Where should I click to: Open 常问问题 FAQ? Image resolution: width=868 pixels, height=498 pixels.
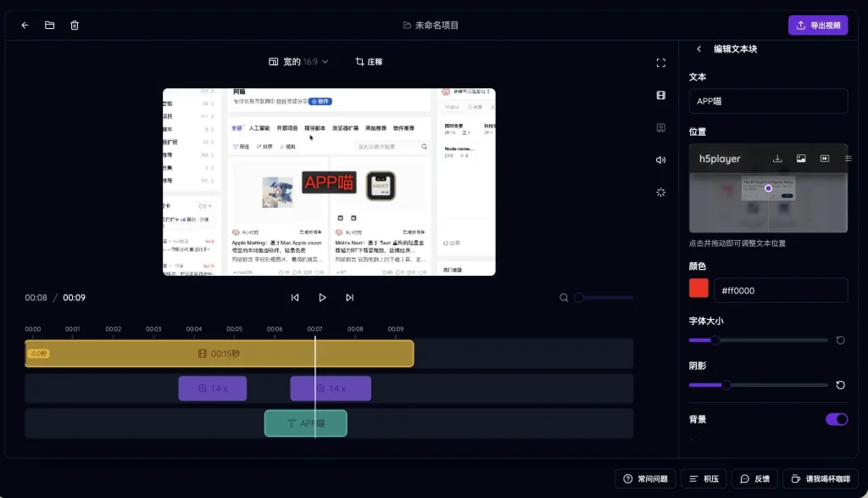645,478
